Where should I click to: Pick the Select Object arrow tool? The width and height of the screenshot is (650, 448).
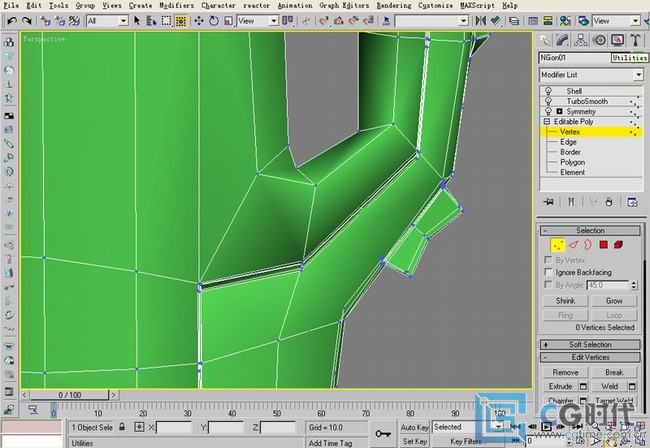pos(137,21)
